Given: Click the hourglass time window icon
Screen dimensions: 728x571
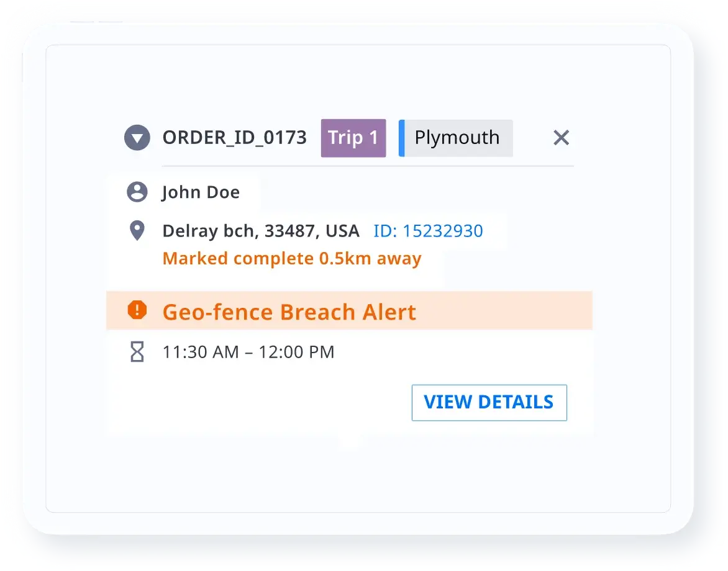Looking at the screenshot, I should [137, 352].
